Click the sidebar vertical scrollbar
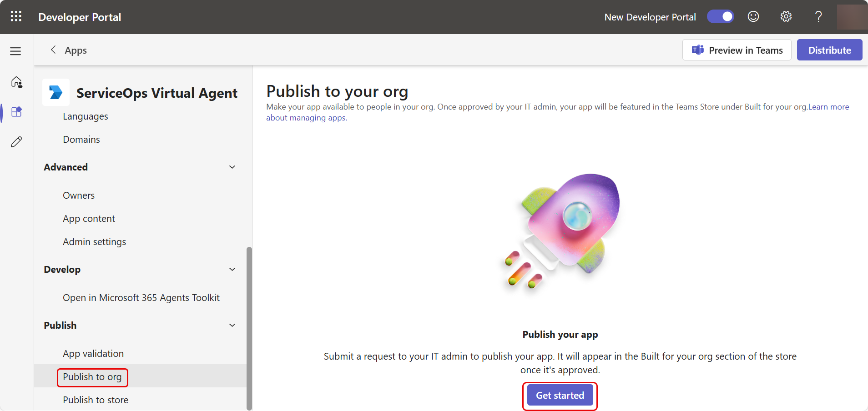The width and height of the screenshot is (868, 411). pos(249,327)
